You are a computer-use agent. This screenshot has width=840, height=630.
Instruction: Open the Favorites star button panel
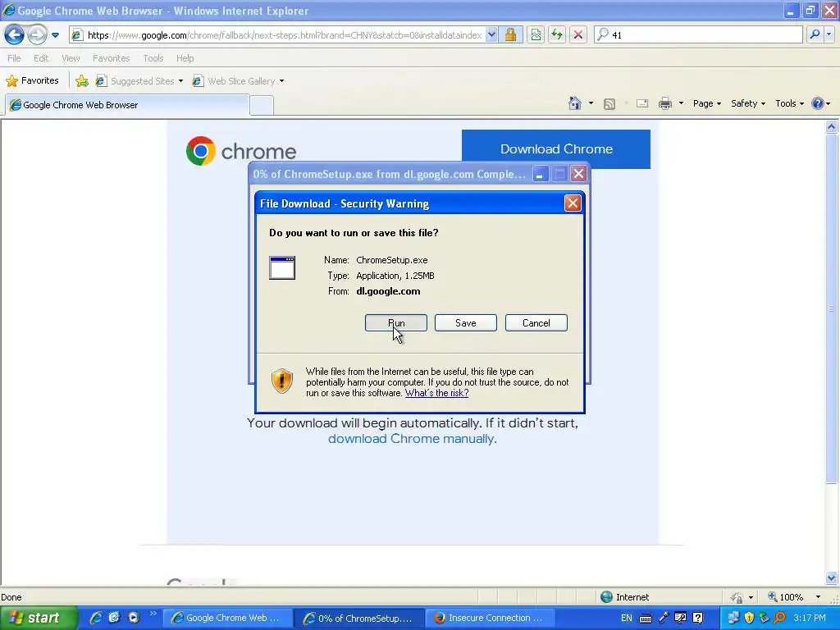tap(32, 81)
